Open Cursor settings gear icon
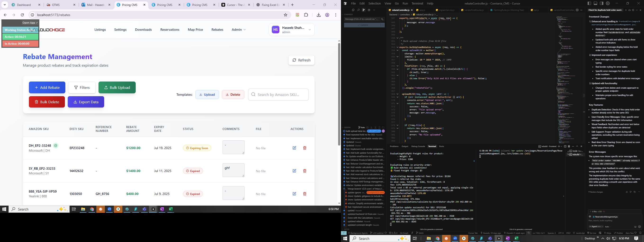This screenshot has height=242, width=644. 608,3
